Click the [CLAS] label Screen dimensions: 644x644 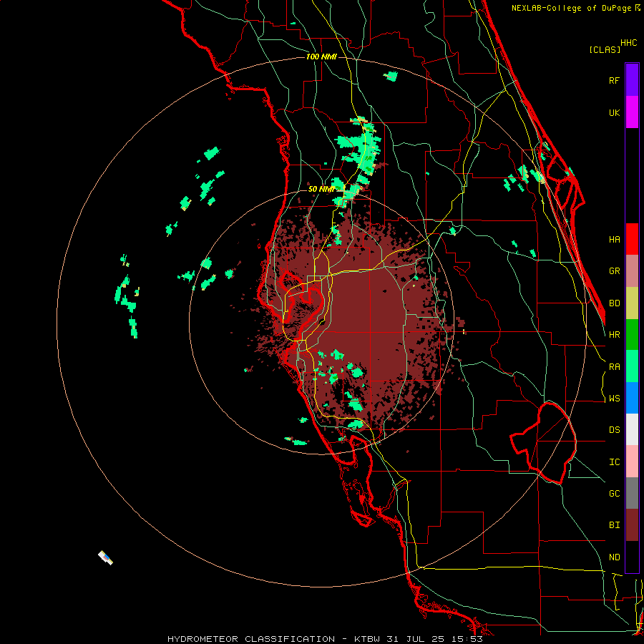point(605,49)
